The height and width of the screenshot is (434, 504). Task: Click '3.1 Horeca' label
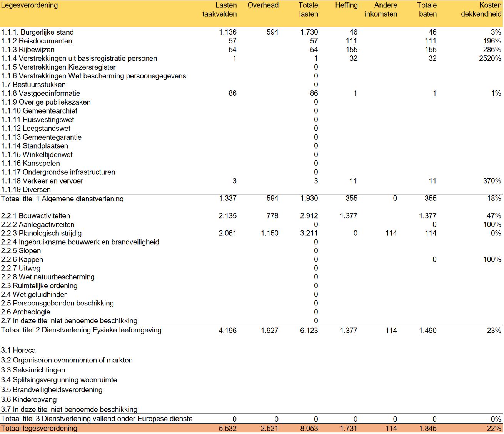(x=18, y=351)
